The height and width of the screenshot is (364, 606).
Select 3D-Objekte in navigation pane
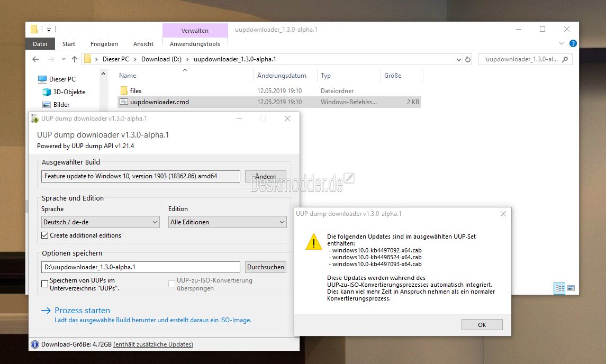69,92
